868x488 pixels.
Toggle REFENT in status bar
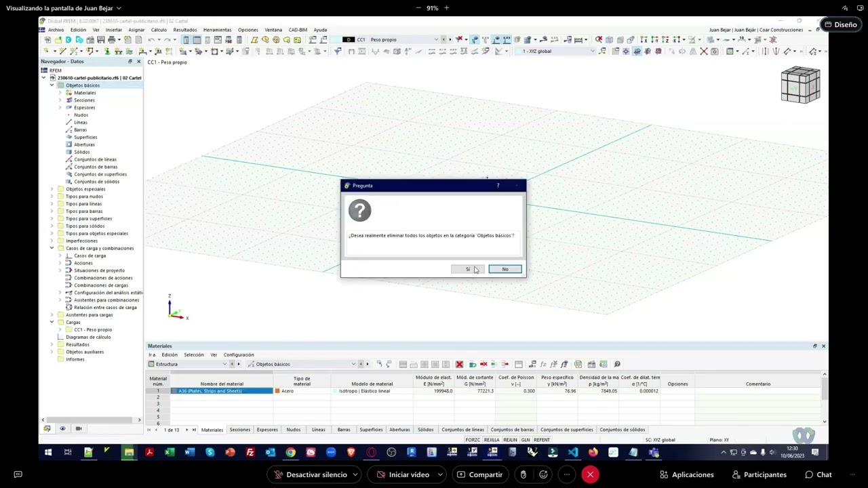click(x=542, y=440)
